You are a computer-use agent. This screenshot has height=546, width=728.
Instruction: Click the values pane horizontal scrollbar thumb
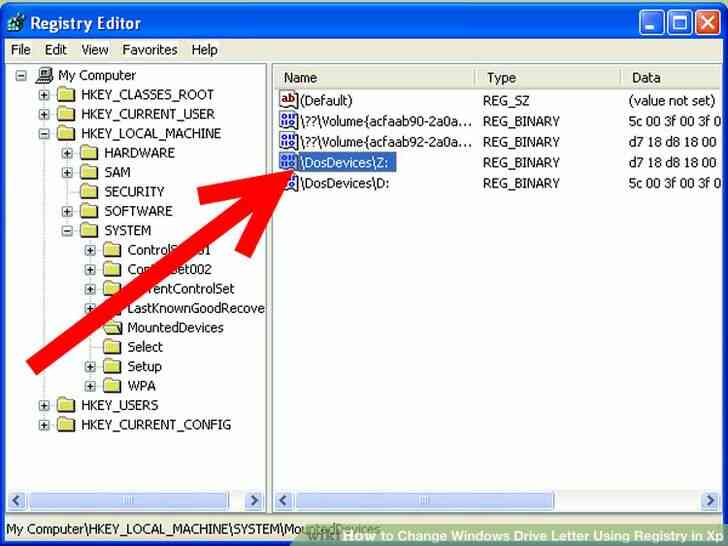(424, 500)
